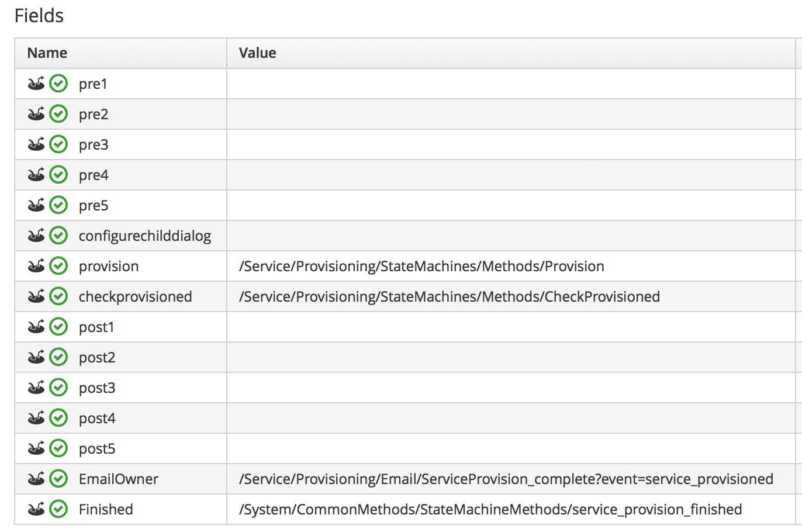Click the CheckProvisioned method path value
The image size is (802, 532).
coord(449,297)
